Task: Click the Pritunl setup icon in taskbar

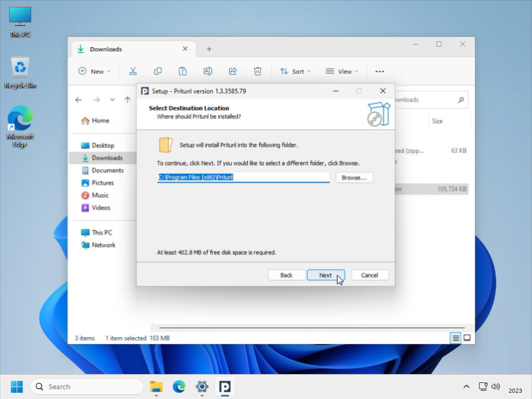Action: (224, 387)
